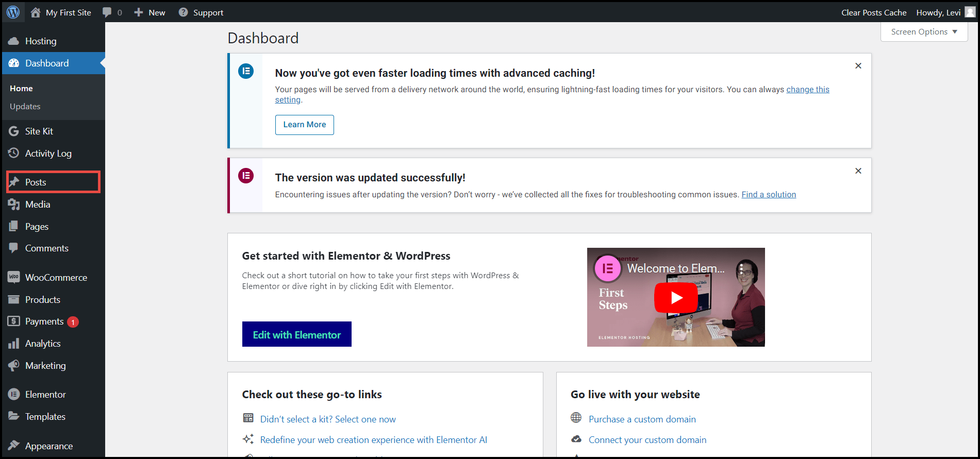Click sparkle icon beside Redefine your web creation
This screenshot has height=459, width=980.
pos(248,439)
